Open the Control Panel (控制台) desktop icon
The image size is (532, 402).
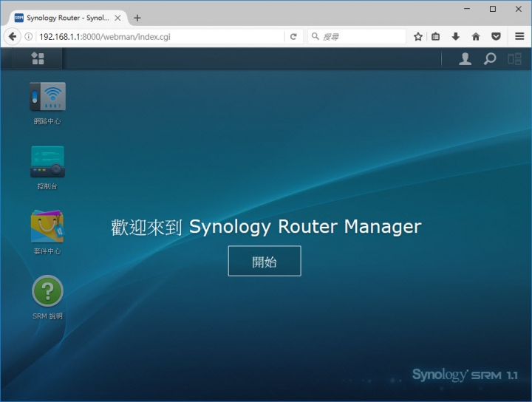pyautogui.click(x=47, y=162)
